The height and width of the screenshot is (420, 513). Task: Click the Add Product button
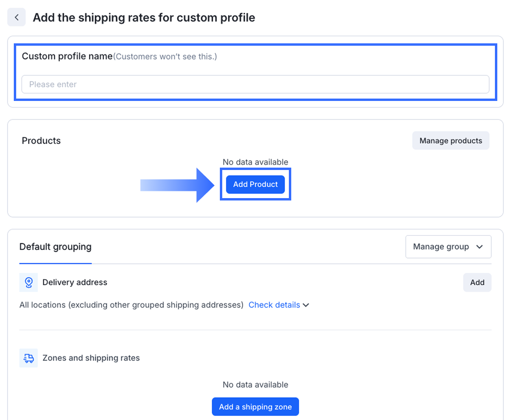(x=255, y=184)
